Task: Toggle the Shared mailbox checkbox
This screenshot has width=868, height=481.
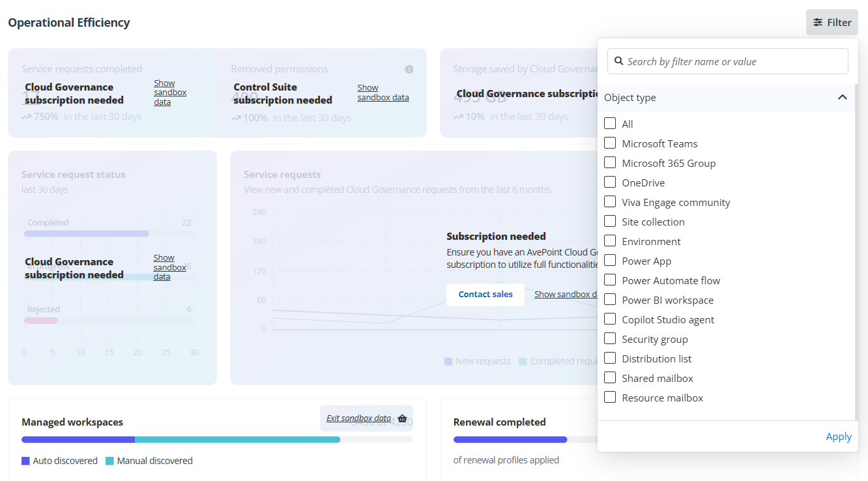Action: tap(610, 377)
